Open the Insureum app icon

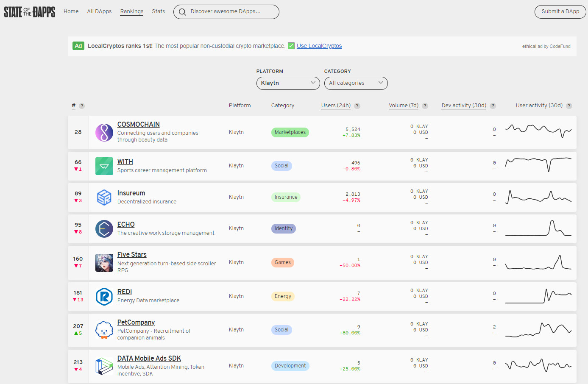coord(104,198)
